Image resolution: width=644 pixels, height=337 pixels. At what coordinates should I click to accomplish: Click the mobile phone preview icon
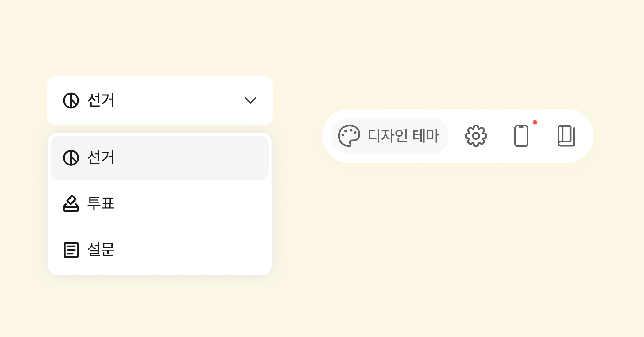(521, 136)
